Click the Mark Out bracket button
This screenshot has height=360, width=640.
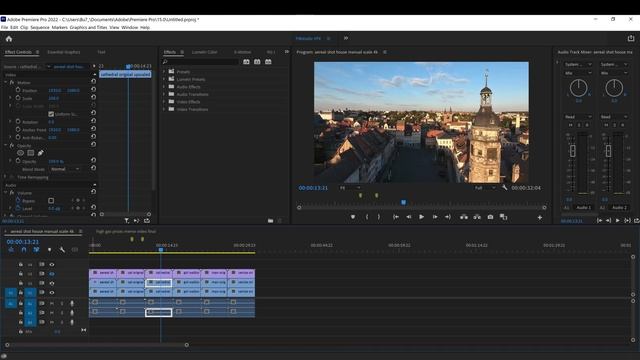(x=379, y=217)
